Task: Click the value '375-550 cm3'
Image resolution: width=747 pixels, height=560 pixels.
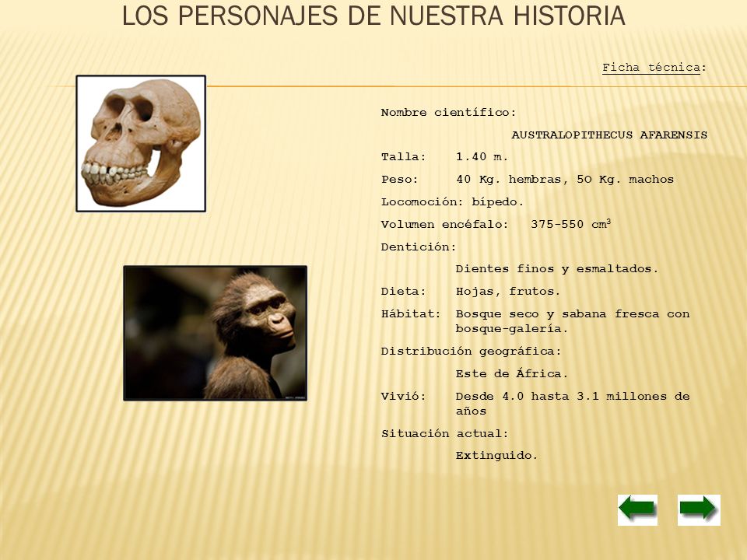Action: click(570, 224)
